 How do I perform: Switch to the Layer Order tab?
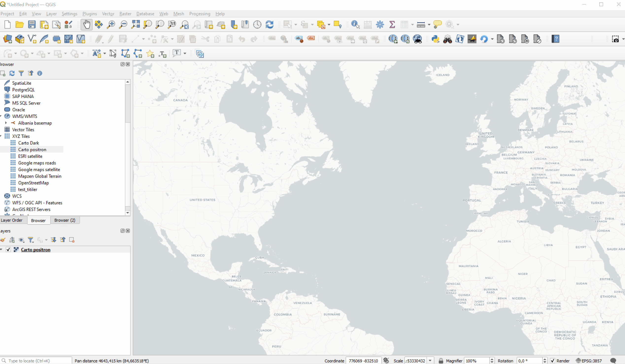click(12, 220)
